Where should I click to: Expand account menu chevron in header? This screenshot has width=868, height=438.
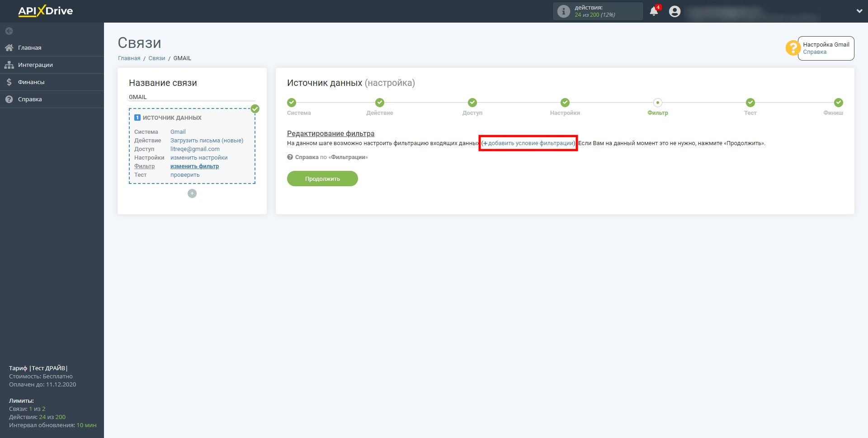859,11
